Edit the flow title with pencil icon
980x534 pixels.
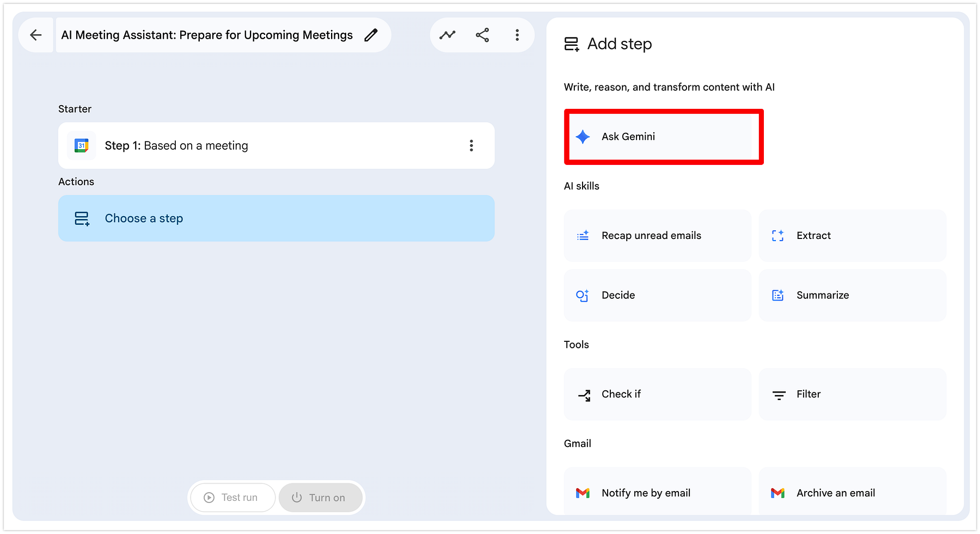coord(371,35)
